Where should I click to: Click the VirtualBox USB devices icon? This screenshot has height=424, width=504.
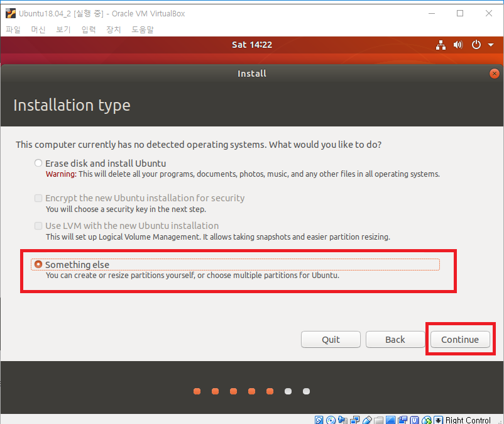click(367, 420)
